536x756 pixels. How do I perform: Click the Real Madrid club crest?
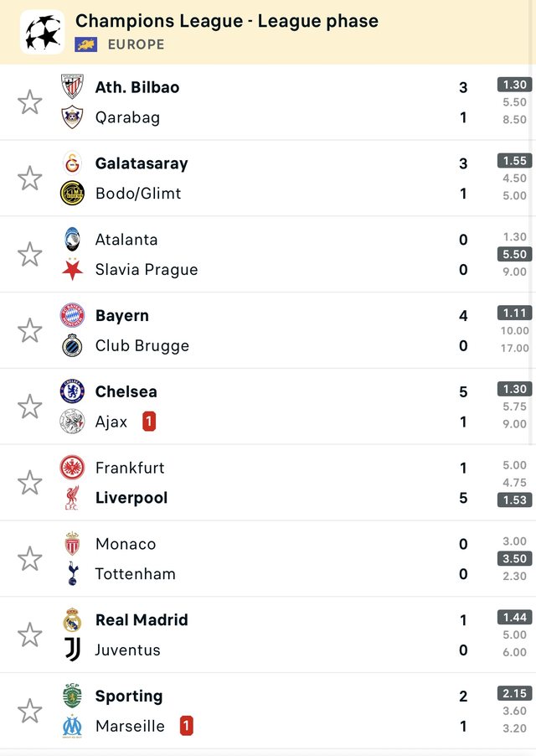click(x=73, y=620)
